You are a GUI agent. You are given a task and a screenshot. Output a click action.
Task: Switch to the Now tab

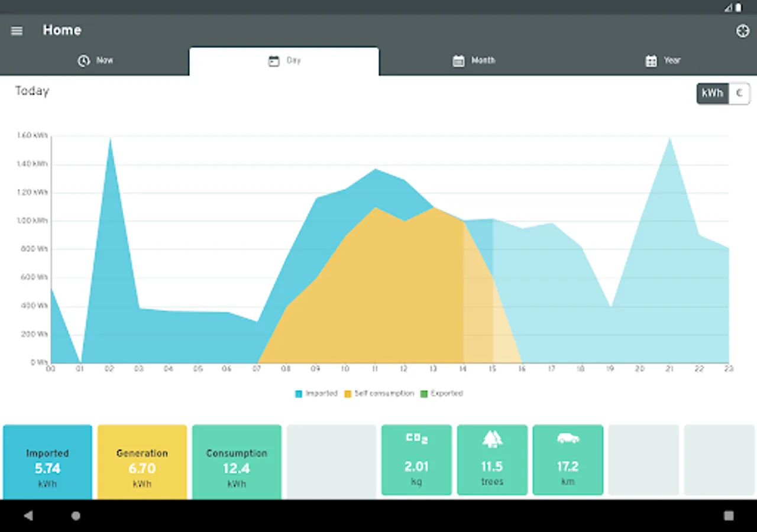[95, 61]
